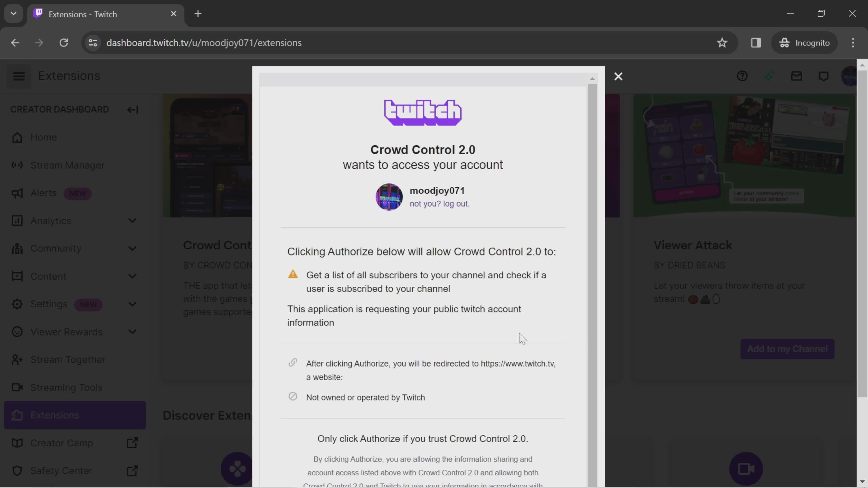Toggle the browser side panel
This screenshot has height=488, width=868.
756,43
